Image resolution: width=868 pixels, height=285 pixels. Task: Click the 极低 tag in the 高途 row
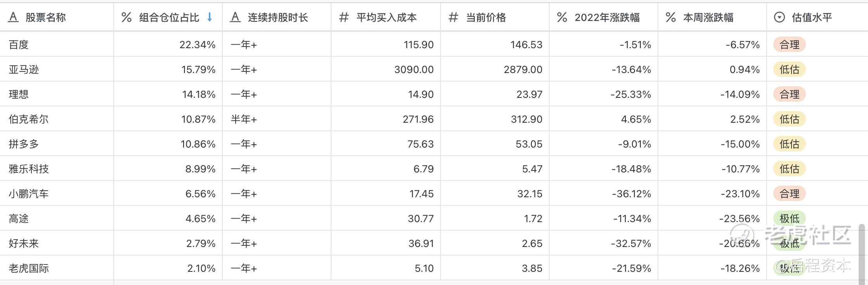click(x=790, y=219)
